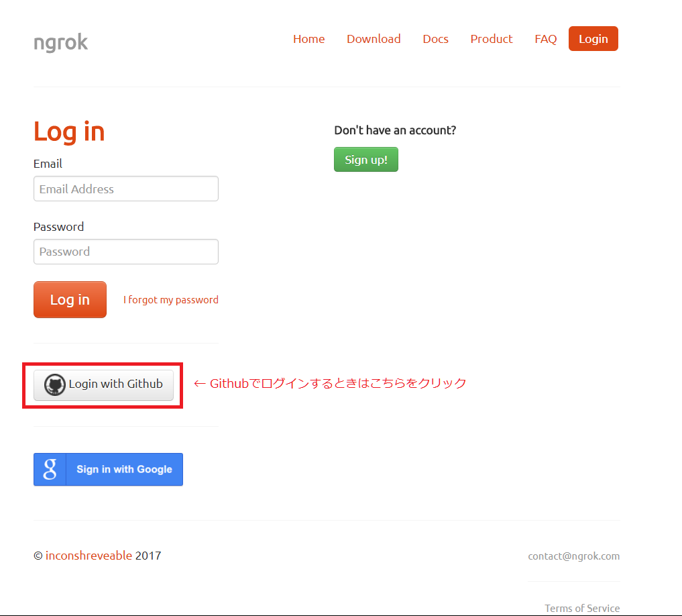Click the orange Login button in header
Viewport: 682px width, 616px height.
[593, 39]
